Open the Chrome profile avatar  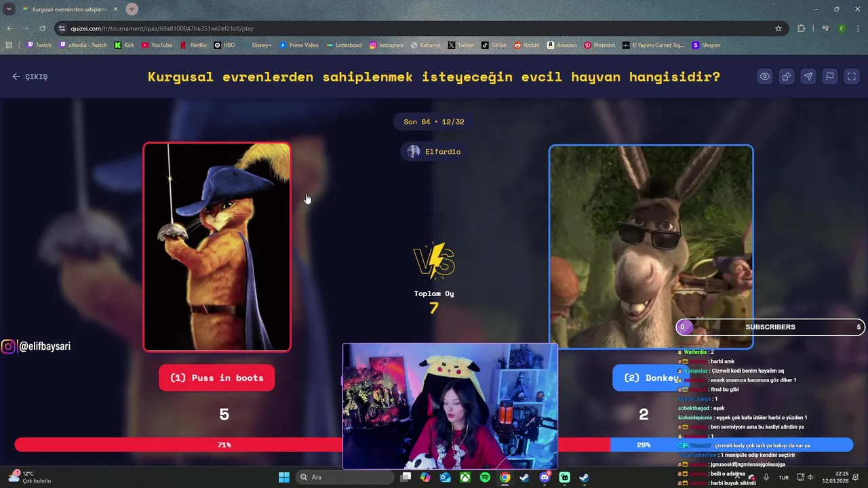[x=842, y=28]
